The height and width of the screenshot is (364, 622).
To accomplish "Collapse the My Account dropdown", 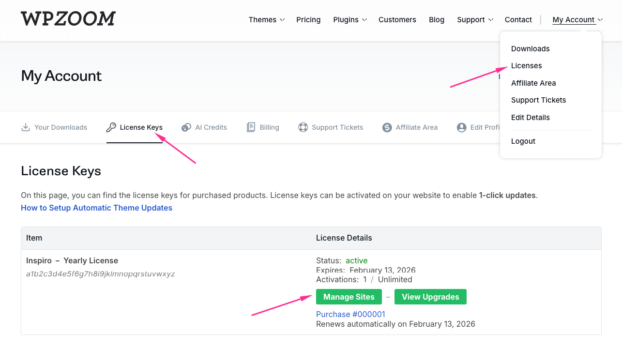I will [x=577, y=20].
